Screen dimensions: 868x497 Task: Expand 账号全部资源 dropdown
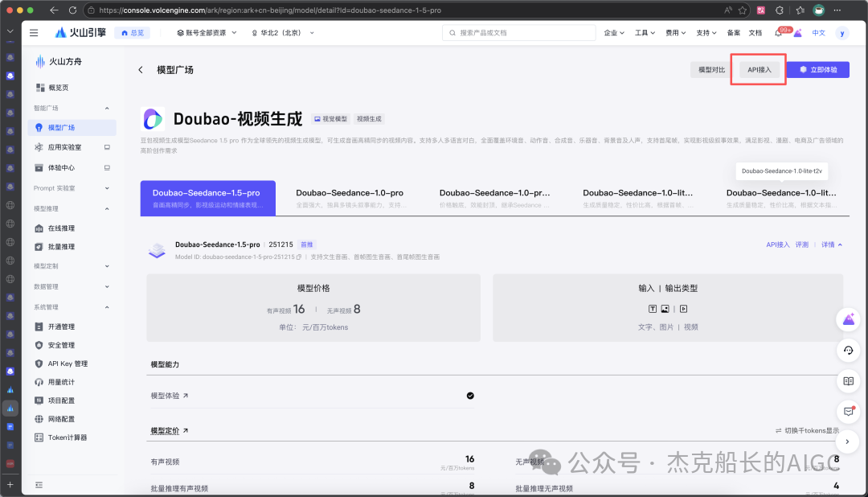[x=207, y=33]
